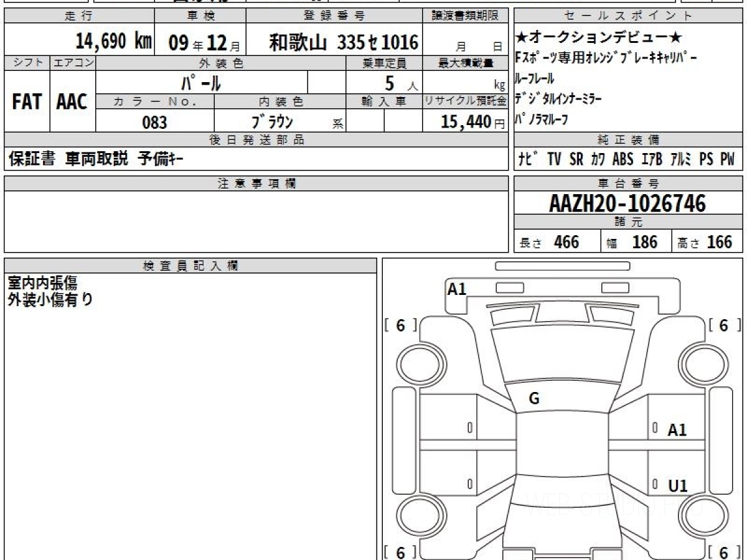Select the 車台番号 header

629,184
